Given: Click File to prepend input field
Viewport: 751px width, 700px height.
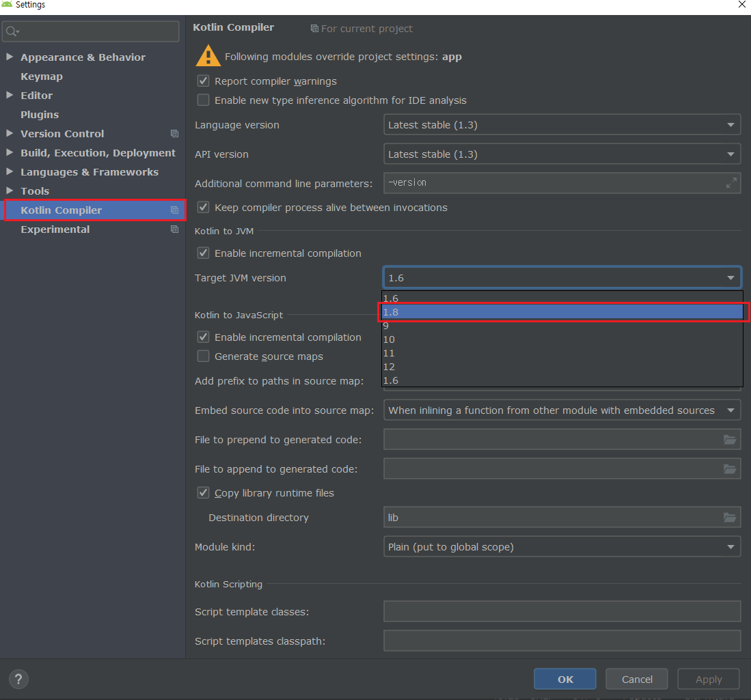Looking at the screenshot, I should [562, 440].
